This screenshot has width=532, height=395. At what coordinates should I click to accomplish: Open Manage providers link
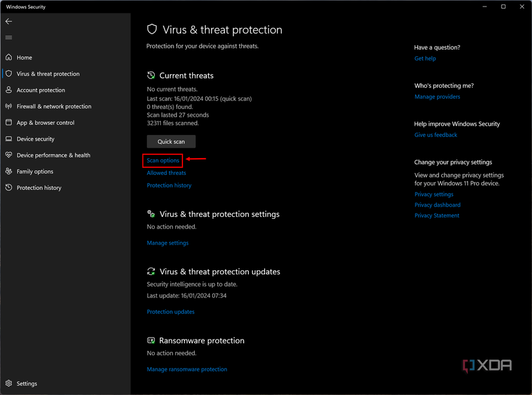[437, 97]
